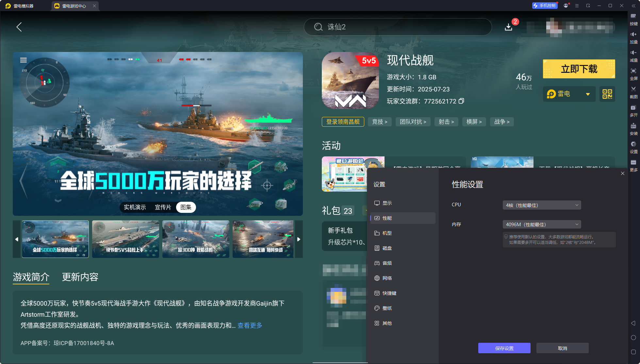Select thumbnail 快节奏5V5轻松上手
Image resolution: width=640 pixels, height=364 pixels.
coord(125,239)
